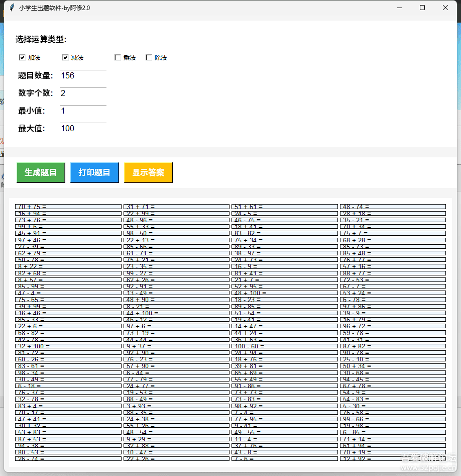Viewport: 461px width, 476px height.
Task: Click the problem entry 48 - 74 =
Action: click(x=393, y=206)
